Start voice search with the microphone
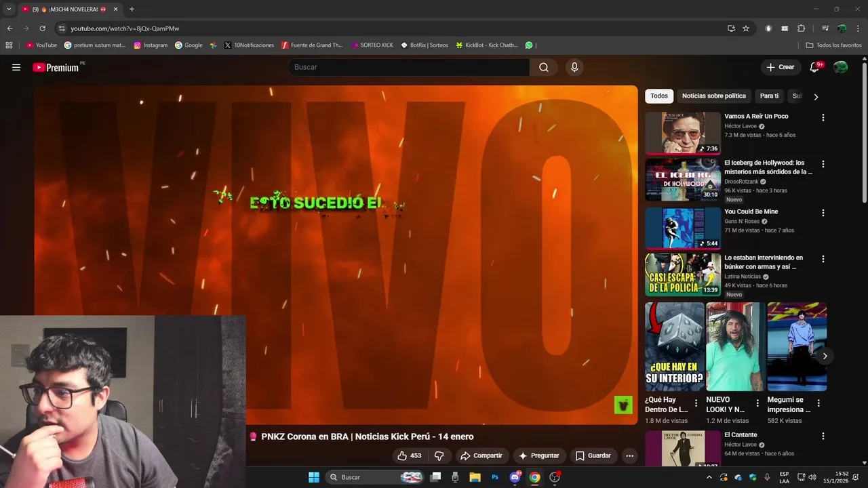This screenshot has width=868, height=488. click(574, 67)
